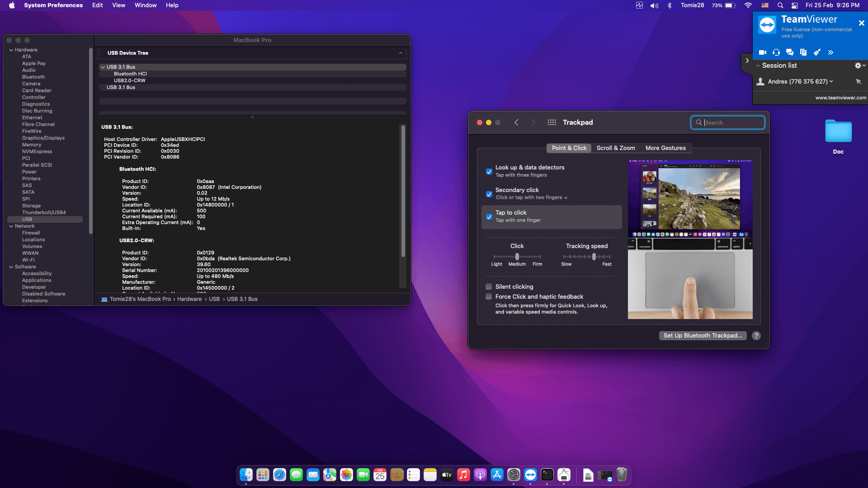Viewport: 868px width, 488px height.
Task: Open the TeamViewer chat icon
Action: pyautogui.click(x=790, y=52)
